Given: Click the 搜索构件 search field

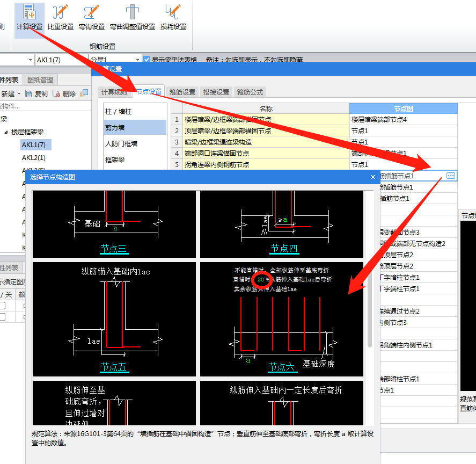Looking at the screenshot, I should [x=45, y=106].
